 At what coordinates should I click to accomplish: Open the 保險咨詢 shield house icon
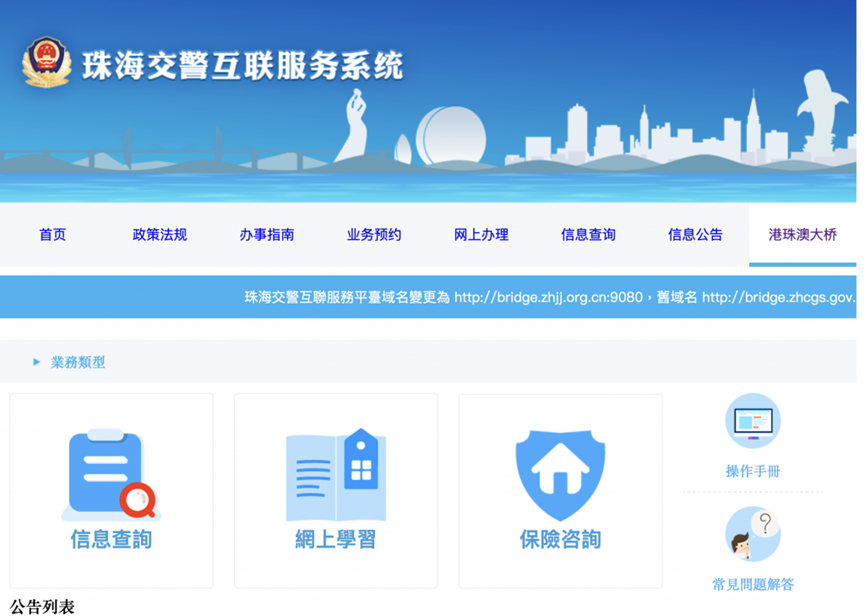(x=560, y=475)
